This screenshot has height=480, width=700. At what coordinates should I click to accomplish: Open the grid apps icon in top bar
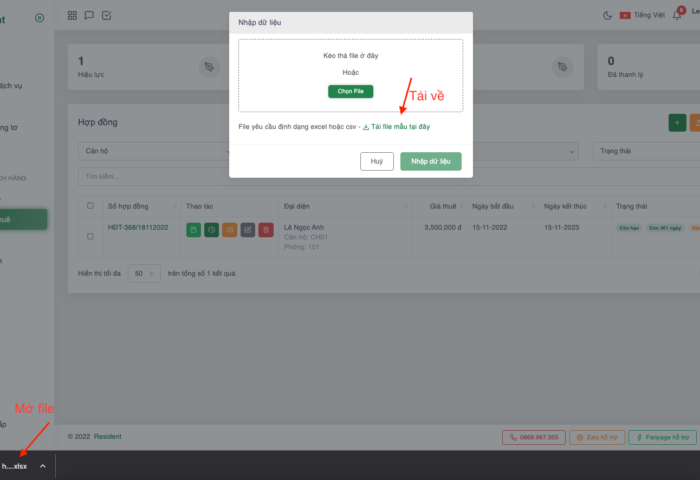pos(72,16)
